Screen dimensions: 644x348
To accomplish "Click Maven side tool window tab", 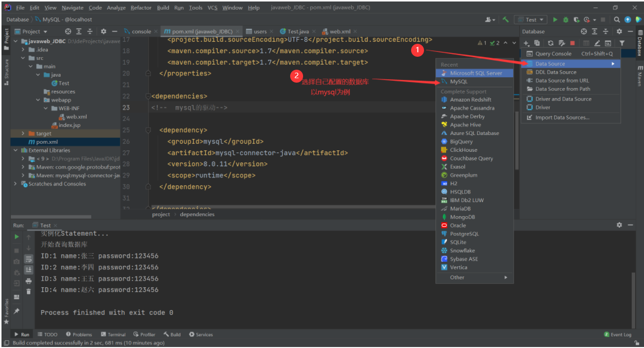I will (640, 75).
